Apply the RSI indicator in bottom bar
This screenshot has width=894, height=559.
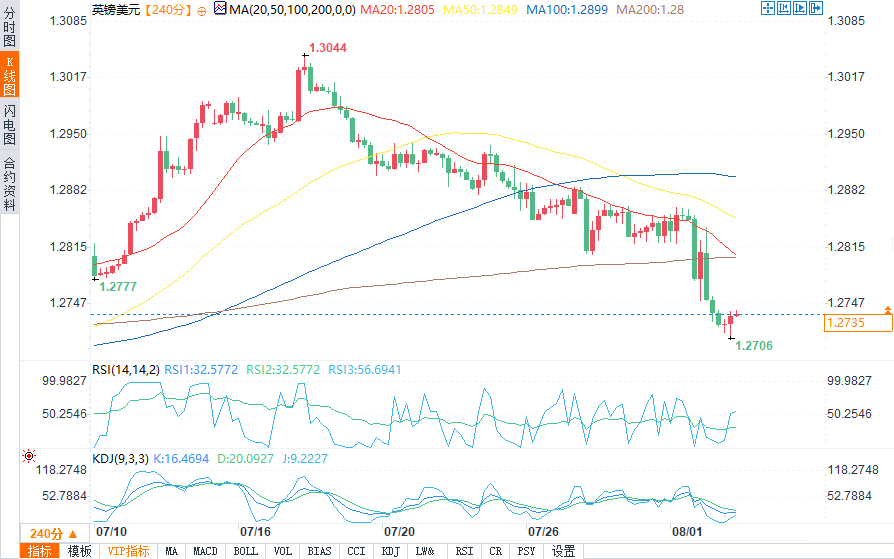tap(464, 551)
